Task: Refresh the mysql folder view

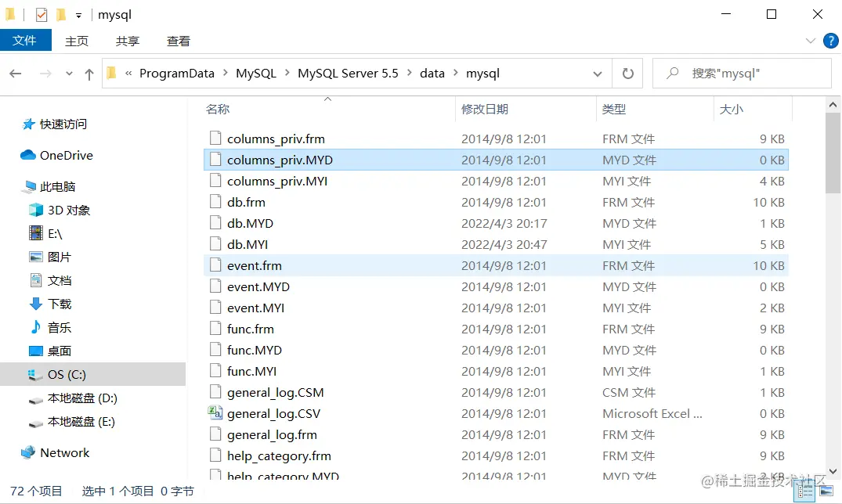Action: [x=627, y=73]
